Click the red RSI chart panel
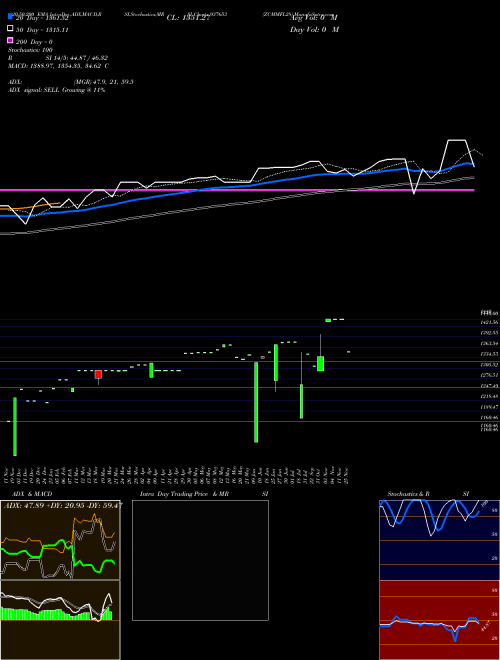 tap(439, 620)
